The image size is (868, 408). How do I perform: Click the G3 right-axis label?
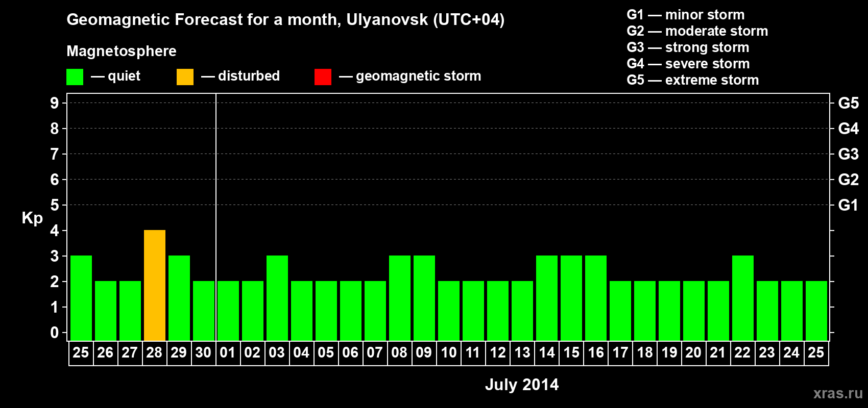848,154
